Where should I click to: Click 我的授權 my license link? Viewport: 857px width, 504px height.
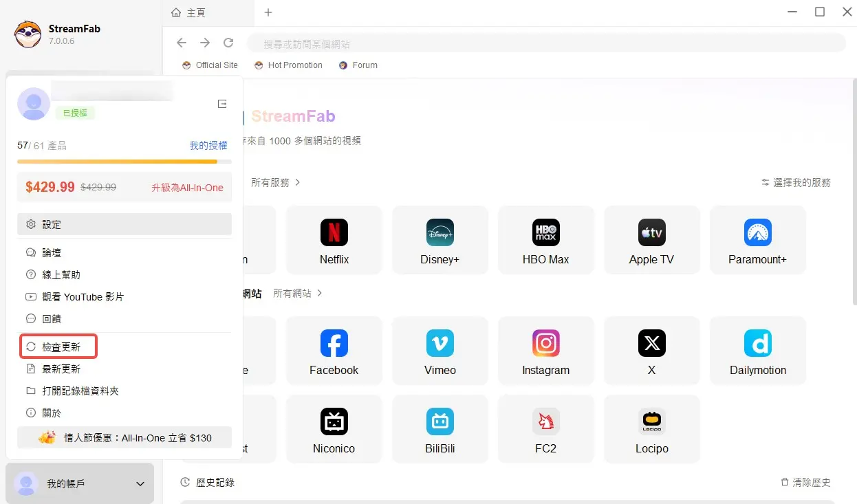208,145
